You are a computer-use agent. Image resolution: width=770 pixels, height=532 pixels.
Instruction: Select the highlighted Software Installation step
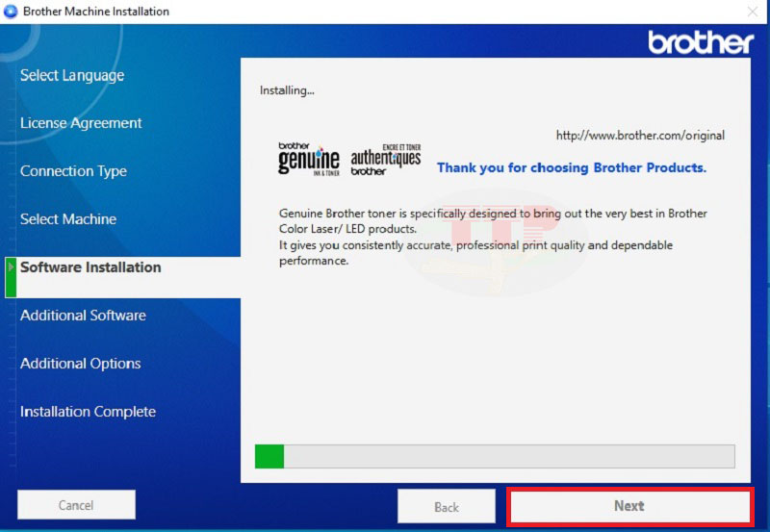coord(90,267)
